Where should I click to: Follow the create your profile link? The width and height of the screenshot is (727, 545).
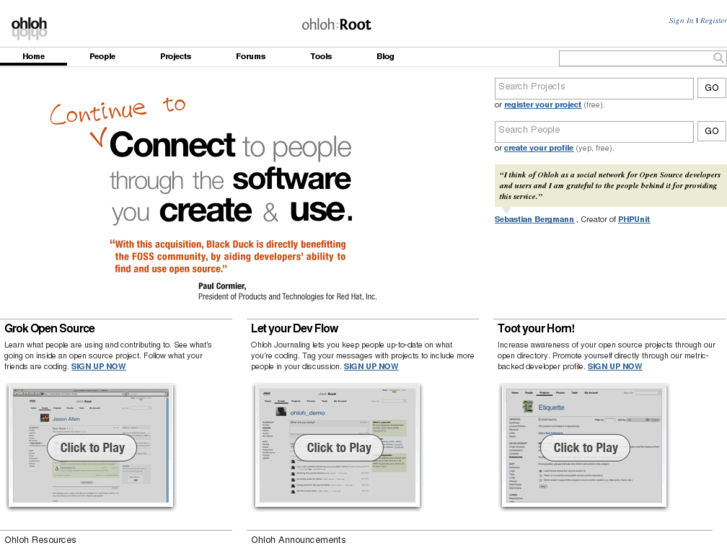click(x=538, y=148)
